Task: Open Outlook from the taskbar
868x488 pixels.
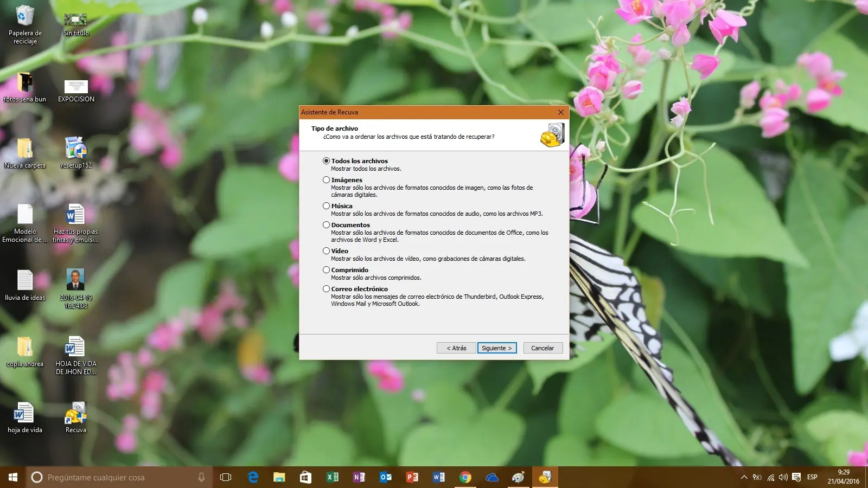Action: click(385, 477)
